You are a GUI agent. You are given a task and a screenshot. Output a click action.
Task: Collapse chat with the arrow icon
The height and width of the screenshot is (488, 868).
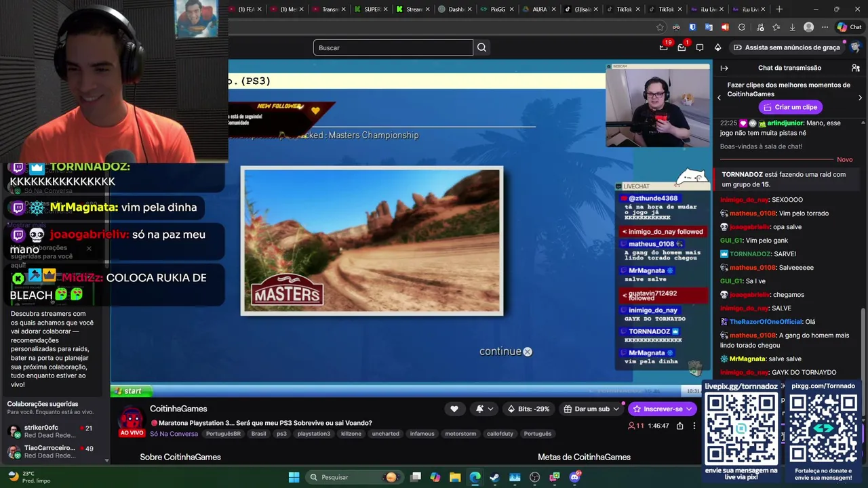[x=724, y=68]
